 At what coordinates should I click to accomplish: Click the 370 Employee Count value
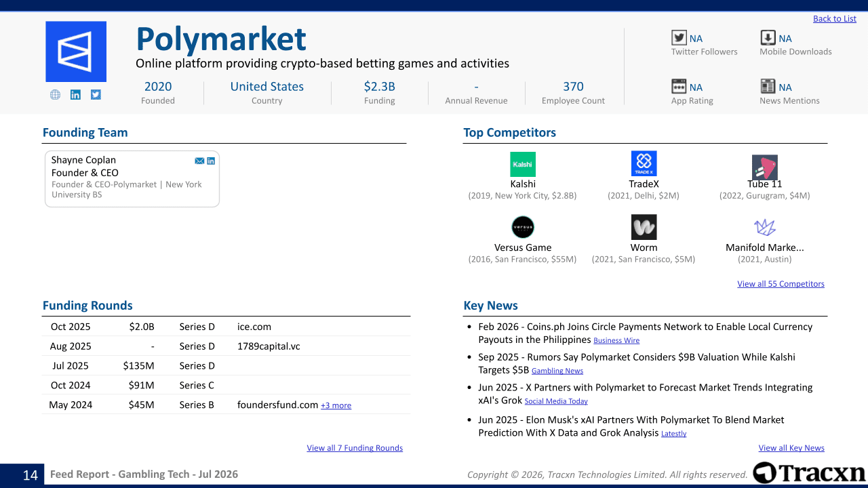(573, 87)
